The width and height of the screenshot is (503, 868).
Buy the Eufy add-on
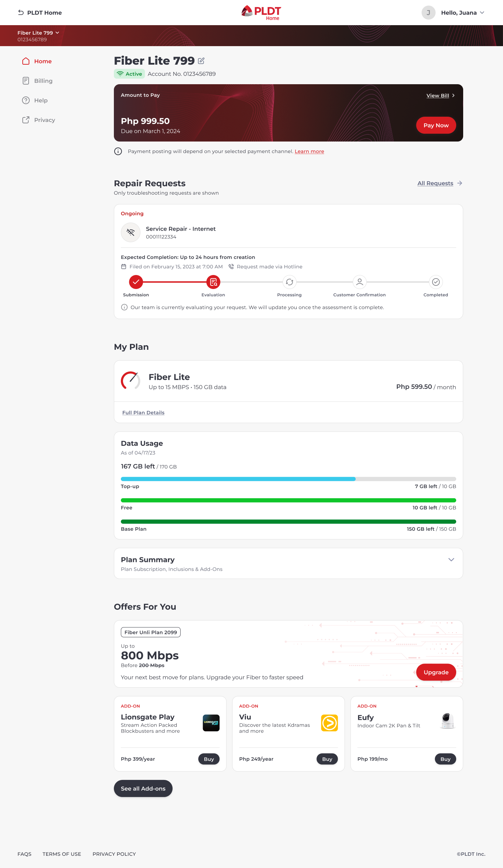tap(445, 759)
